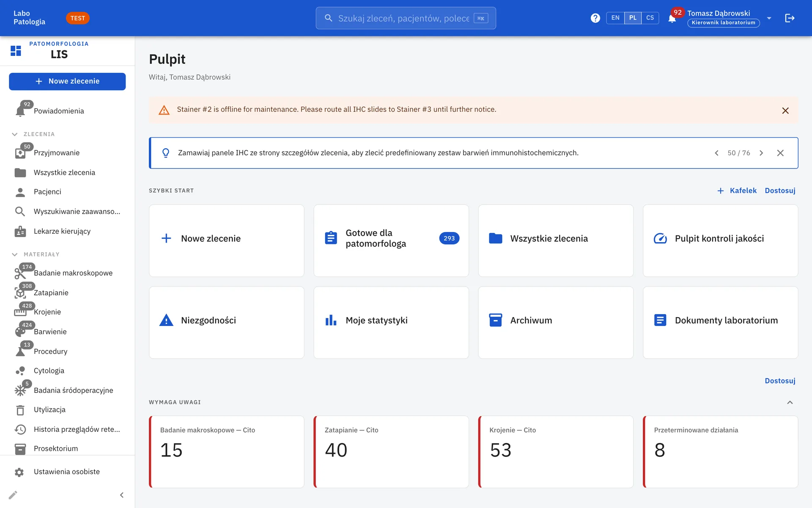Viewport: 812px width, 508px height.
Task: Click the pencil edit icon at sidebar bottom
Action: point(13,495)
